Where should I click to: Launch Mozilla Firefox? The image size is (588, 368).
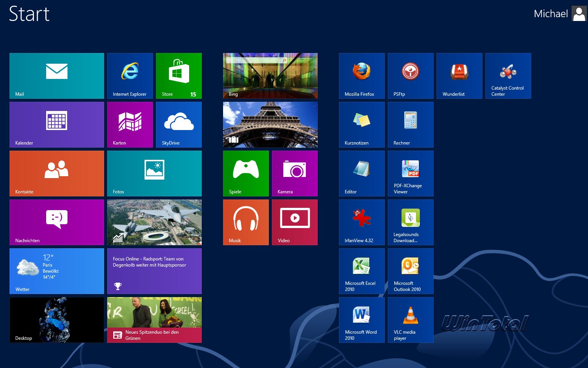click(x=361, y=76)
